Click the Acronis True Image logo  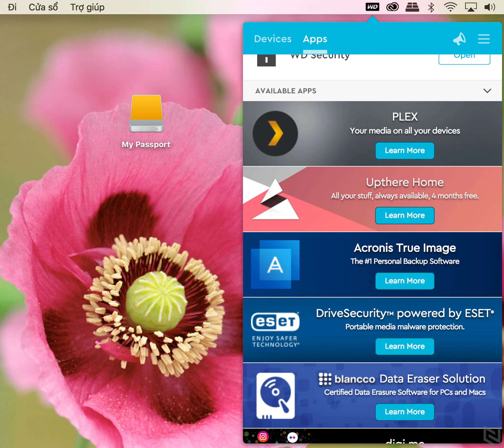(x=275, y=264)
